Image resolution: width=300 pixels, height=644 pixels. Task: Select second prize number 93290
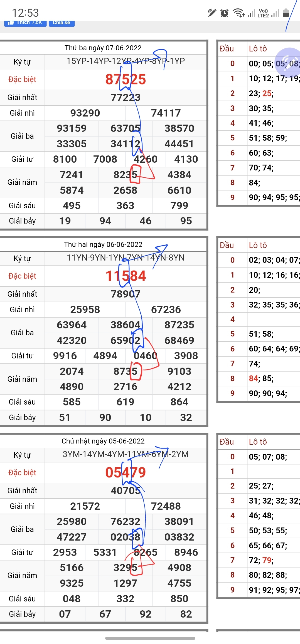pyautogui.click(x=85, y=113)
